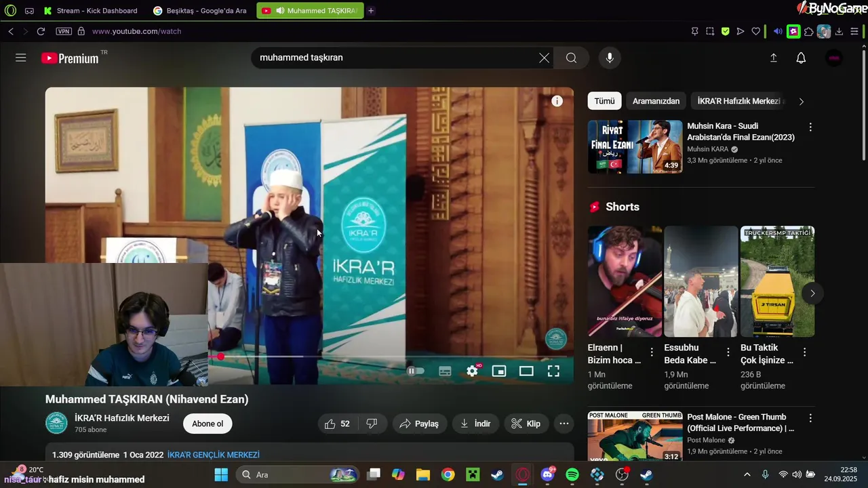This screenshot has height=488, width=868.
Task: Open İKRA'R Hafızlık Merkezi channel avatar
Action: (x=56, y=423)
